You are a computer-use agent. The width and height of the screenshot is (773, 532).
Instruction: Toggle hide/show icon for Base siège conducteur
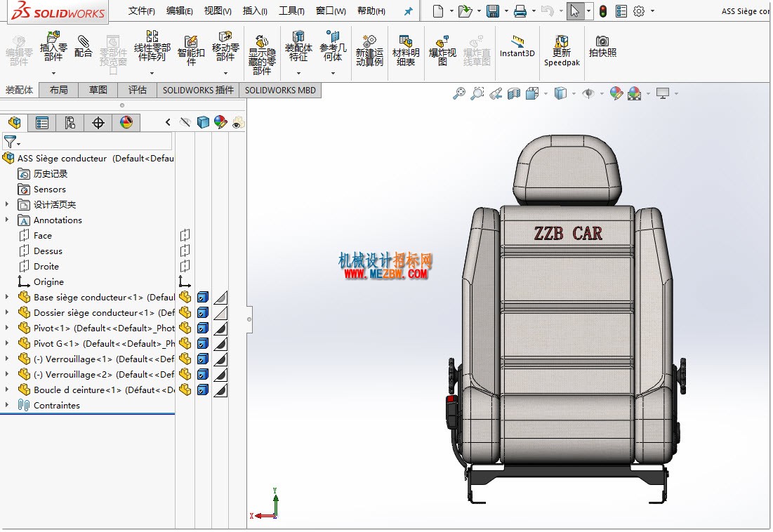click(185, 297)
